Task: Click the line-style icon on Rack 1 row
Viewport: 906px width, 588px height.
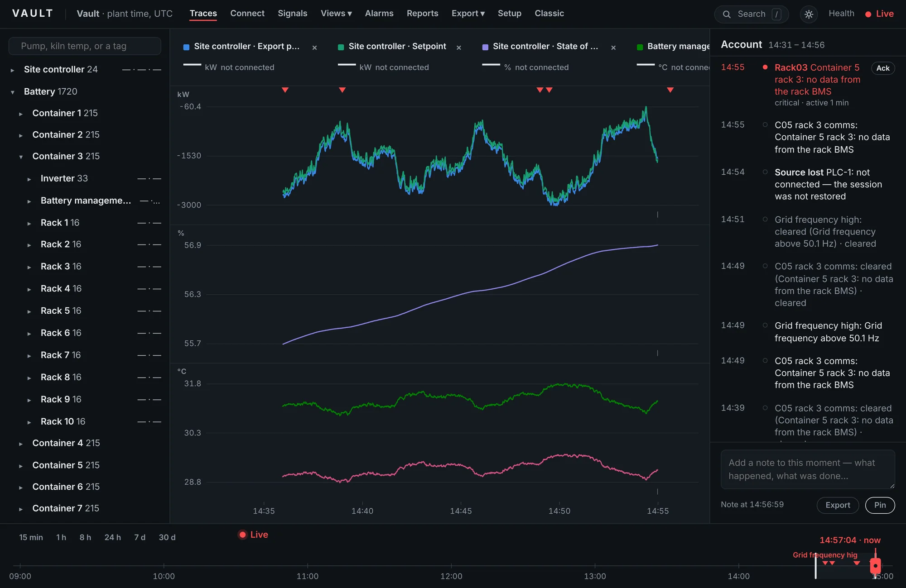Action: coord(149,223)
